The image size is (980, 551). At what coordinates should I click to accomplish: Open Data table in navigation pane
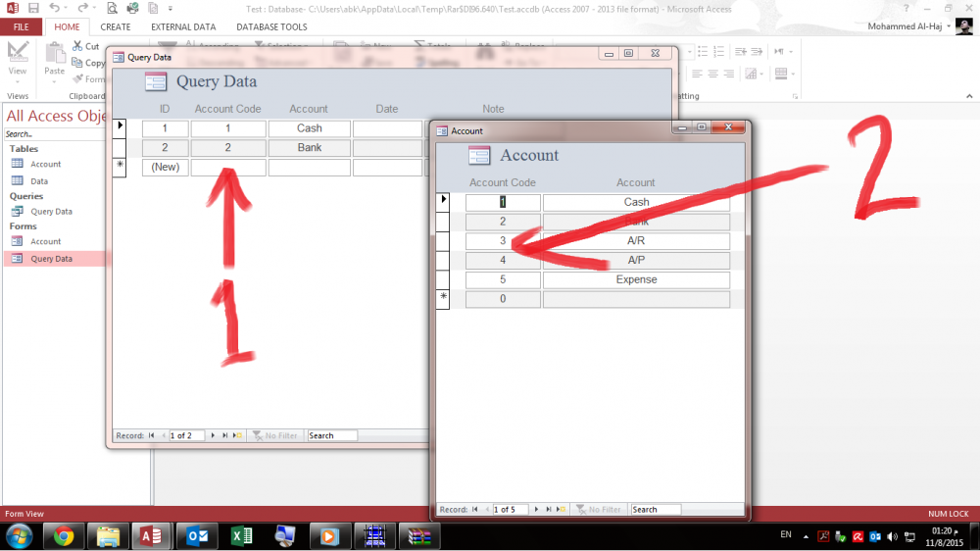(x=39, y=180)
